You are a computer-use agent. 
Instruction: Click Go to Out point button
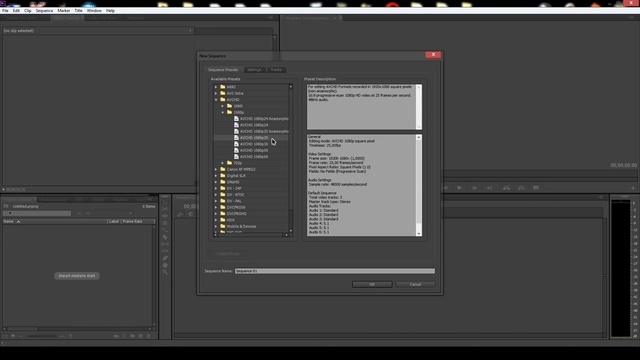(489, 188)
